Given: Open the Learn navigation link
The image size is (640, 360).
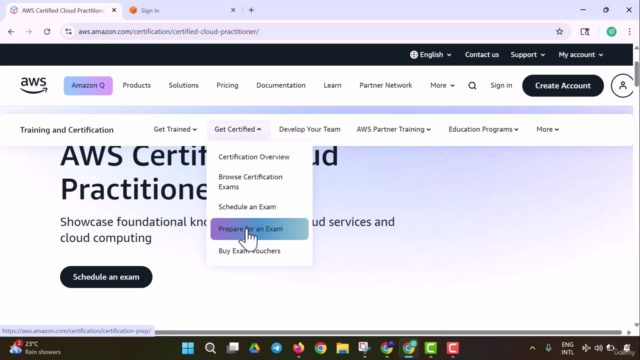Looking at the screenshot, I should click(332, 85).
